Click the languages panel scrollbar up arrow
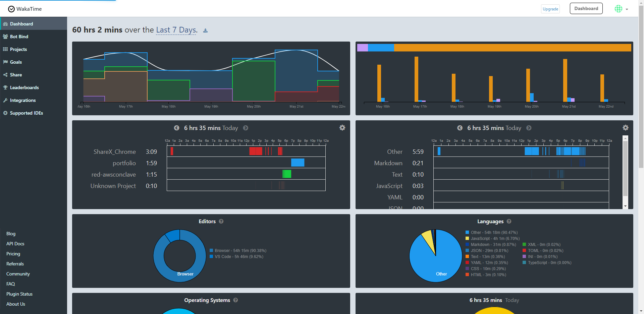Viewport: 644px width, 314px height. pos(625,138)
